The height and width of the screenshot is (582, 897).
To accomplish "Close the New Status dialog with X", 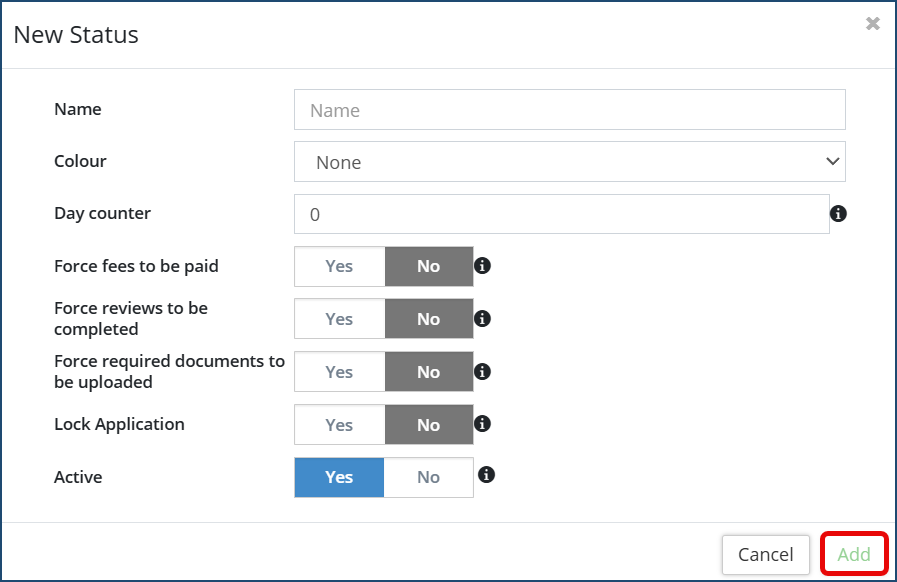I will 873,24.
